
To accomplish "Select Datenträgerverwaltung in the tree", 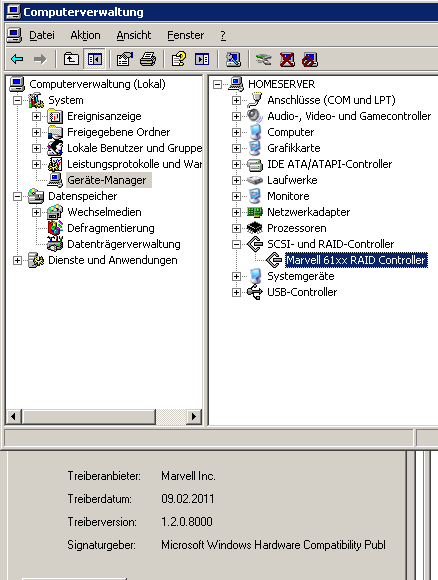I will coord(124,244).
